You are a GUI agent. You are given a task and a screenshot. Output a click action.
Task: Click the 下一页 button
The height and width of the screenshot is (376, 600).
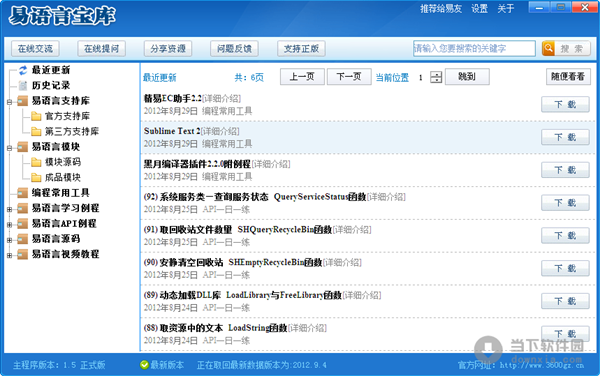349,77
